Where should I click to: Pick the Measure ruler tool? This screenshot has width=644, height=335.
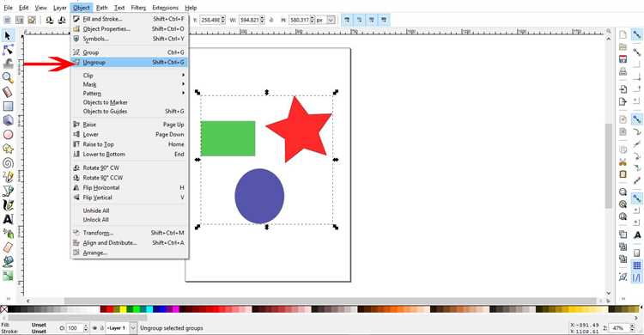coord(8,92)
